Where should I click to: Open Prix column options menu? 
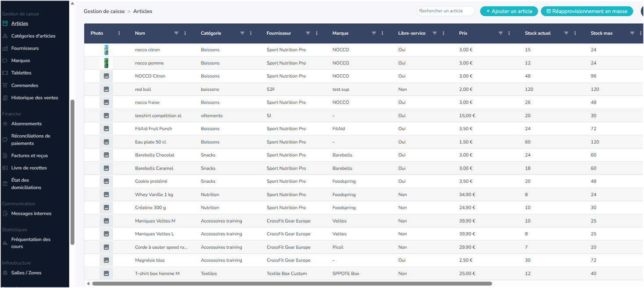click(509, 33)
